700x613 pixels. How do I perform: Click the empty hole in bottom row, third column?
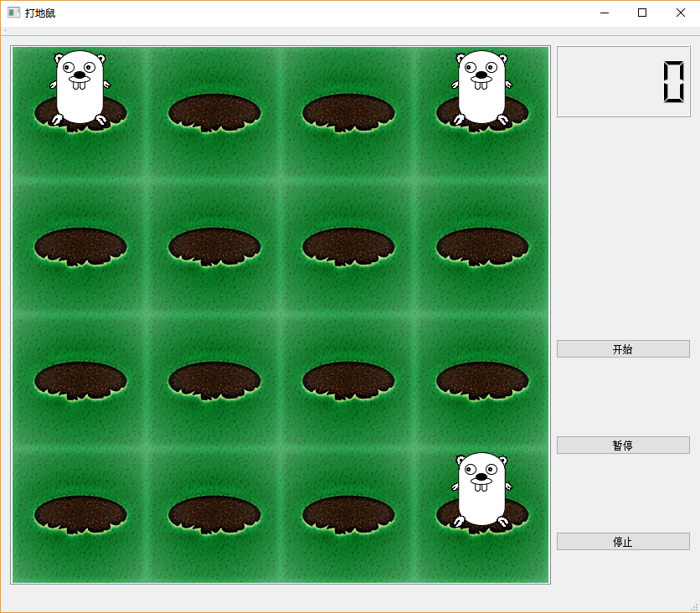[348, 515]
